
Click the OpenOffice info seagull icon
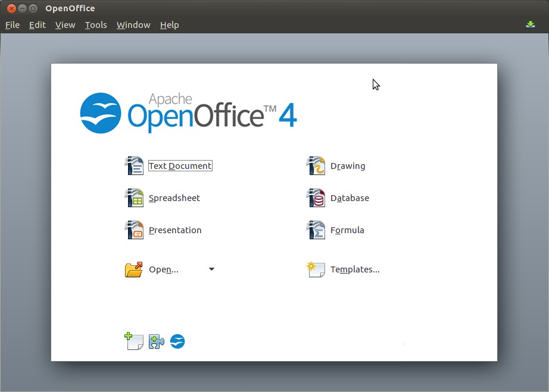pyautogui.click(x=177, y=341)
